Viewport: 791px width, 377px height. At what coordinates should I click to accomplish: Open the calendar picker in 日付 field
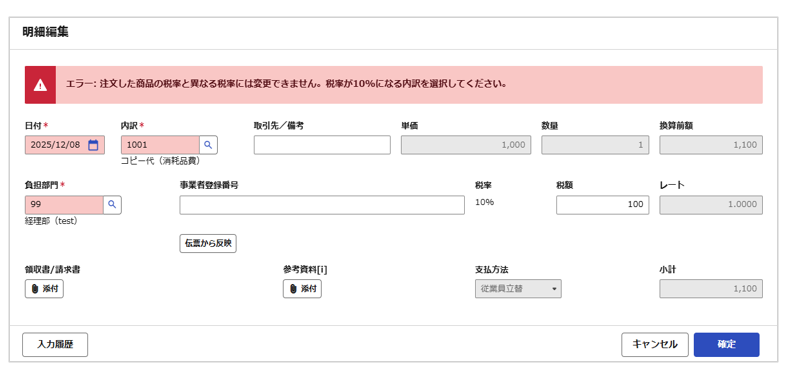pos(93,145)
